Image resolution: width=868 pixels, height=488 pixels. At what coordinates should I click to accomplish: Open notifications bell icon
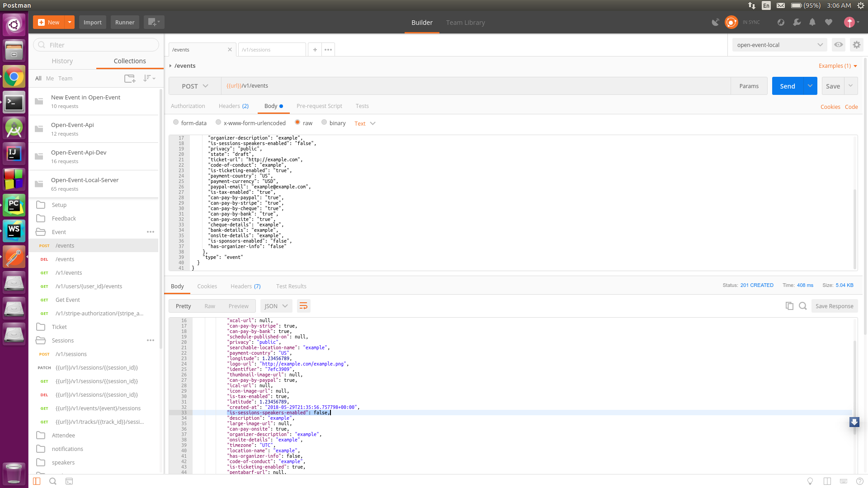[812, 22]
